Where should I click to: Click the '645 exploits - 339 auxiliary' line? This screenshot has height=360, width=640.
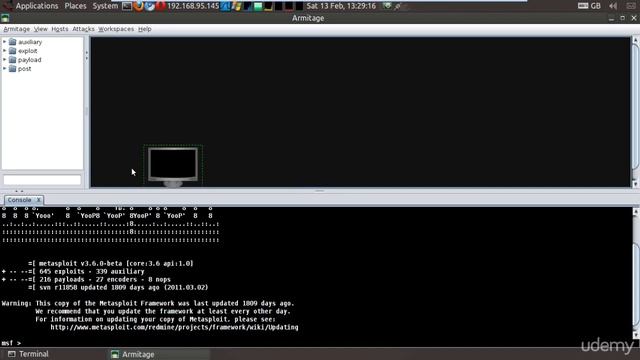point(73,271)
